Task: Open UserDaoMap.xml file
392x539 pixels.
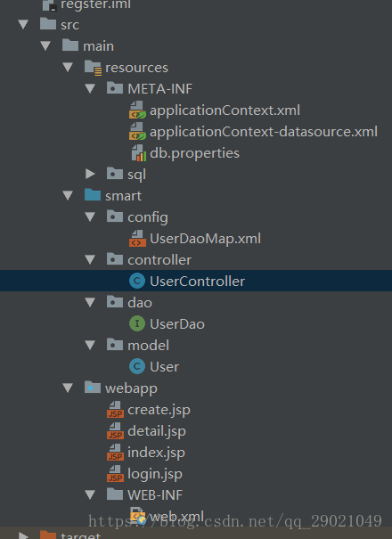Action: tap(205, 239)
